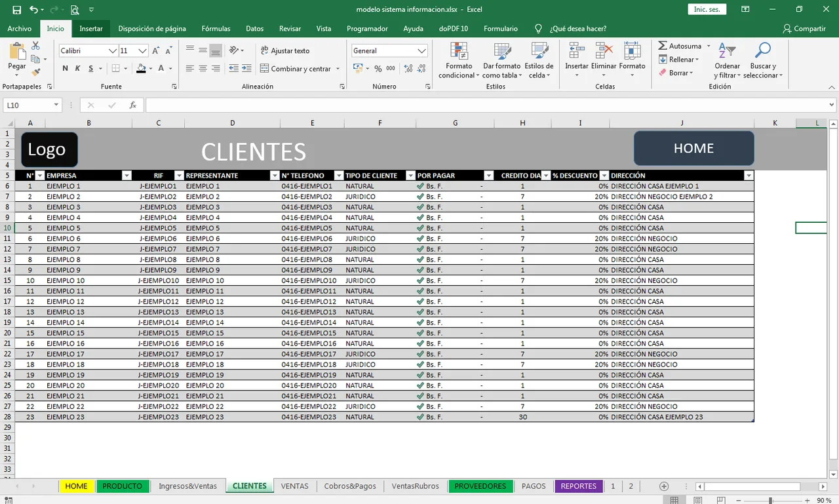Switch to the REPORTES sheet tab
Viewport: 839px width, 504px height.
(578, 486)
